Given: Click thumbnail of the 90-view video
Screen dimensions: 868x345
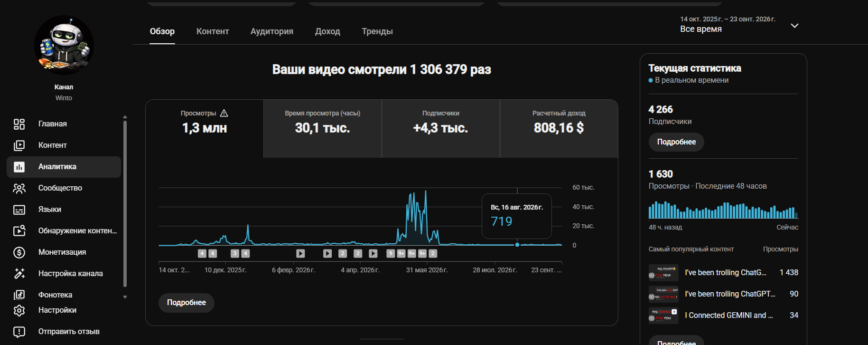Looking at the screenshot, I should click(663, 294).
